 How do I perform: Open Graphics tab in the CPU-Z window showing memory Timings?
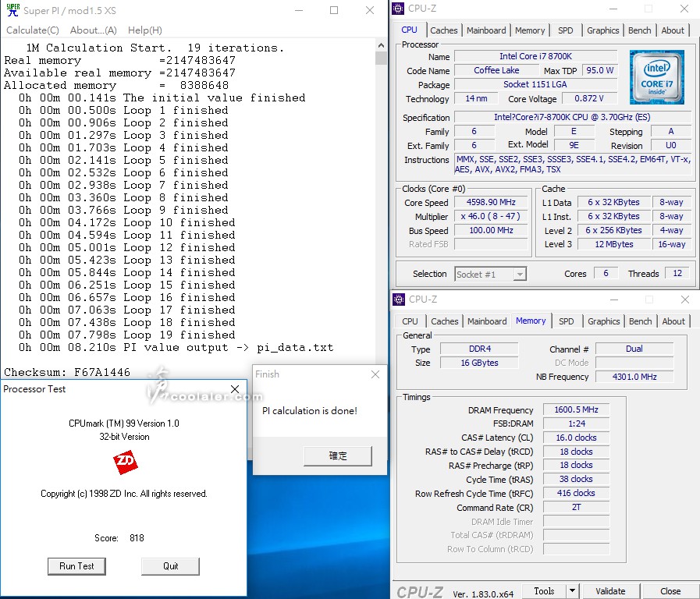tap(603, 321)
